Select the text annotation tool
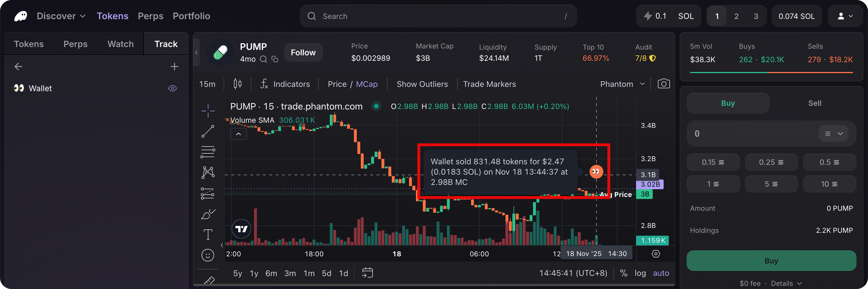This screenshot has height=289, width=868. pos(208,234)
